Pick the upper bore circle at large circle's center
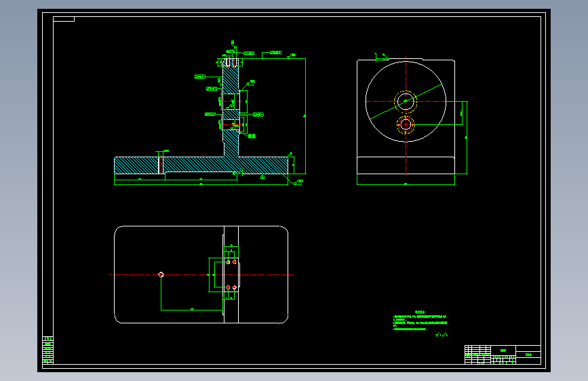The width and height of the screenshot is (588, 381). click(x=406, y=101)
